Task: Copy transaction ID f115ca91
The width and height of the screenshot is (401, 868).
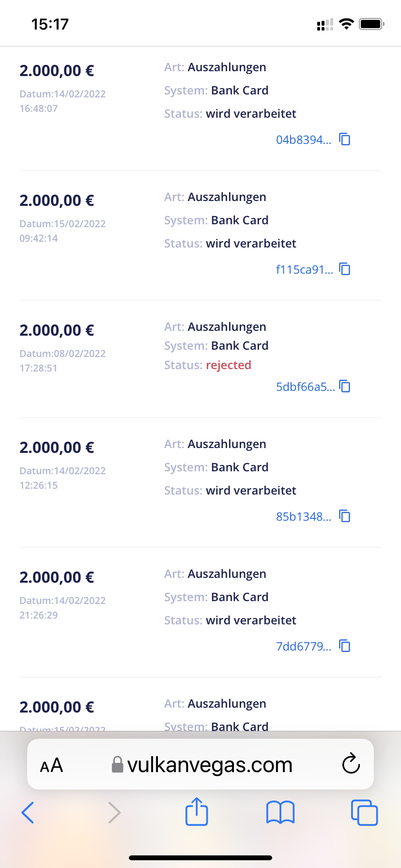Action: coord(345,269)
